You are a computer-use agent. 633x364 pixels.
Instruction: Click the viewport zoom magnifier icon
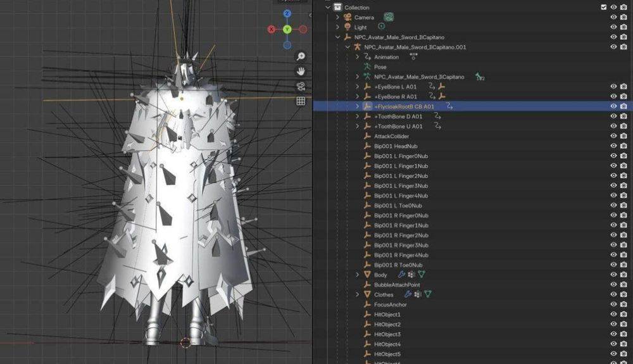point(301,56)
